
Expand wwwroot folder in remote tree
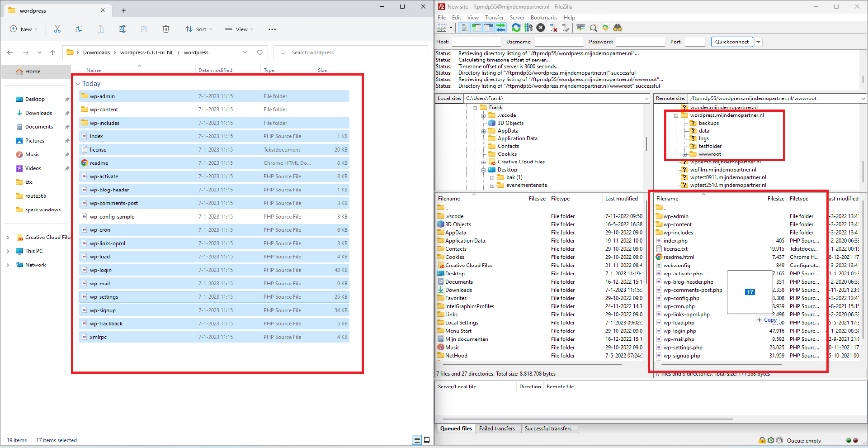click(x=684, y=154)
